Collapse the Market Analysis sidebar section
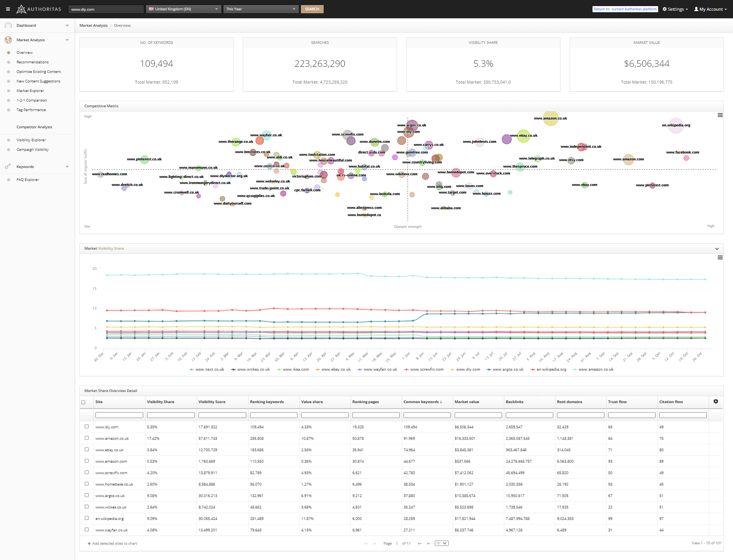This screenshot has width=733, height=560. point(67,40)
